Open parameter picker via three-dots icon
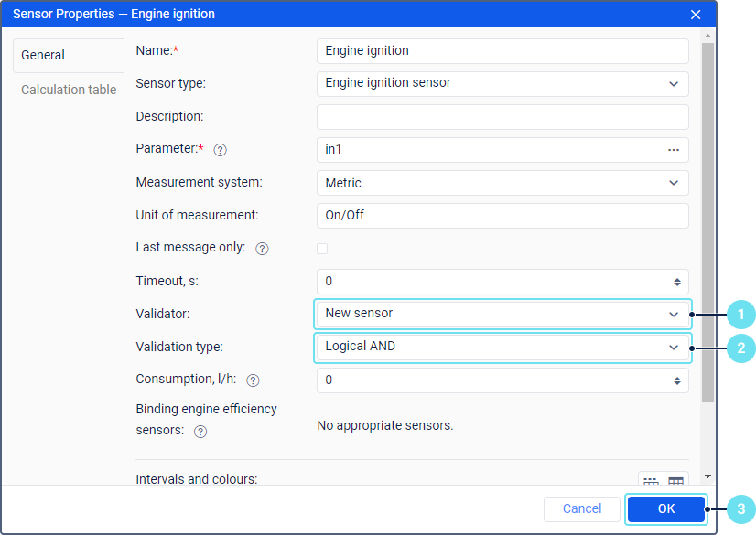The width and height of the screenshot is (756, 535). point(674,150)
